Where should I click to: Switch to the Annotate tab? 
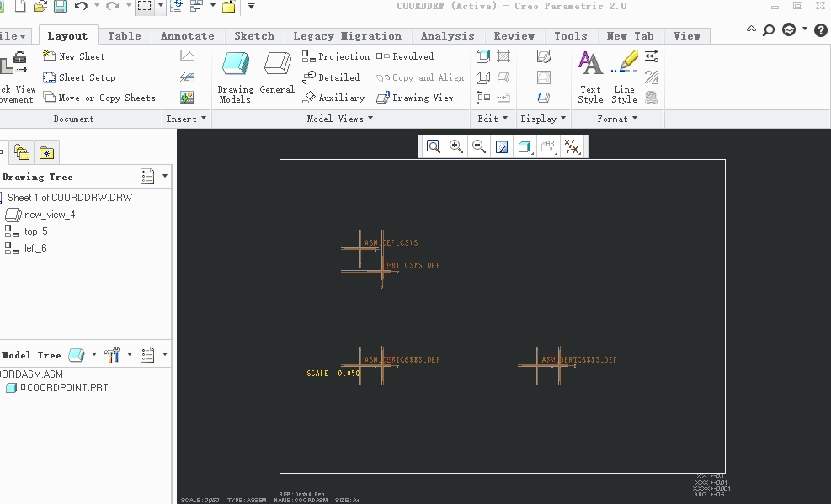(188, 36)
